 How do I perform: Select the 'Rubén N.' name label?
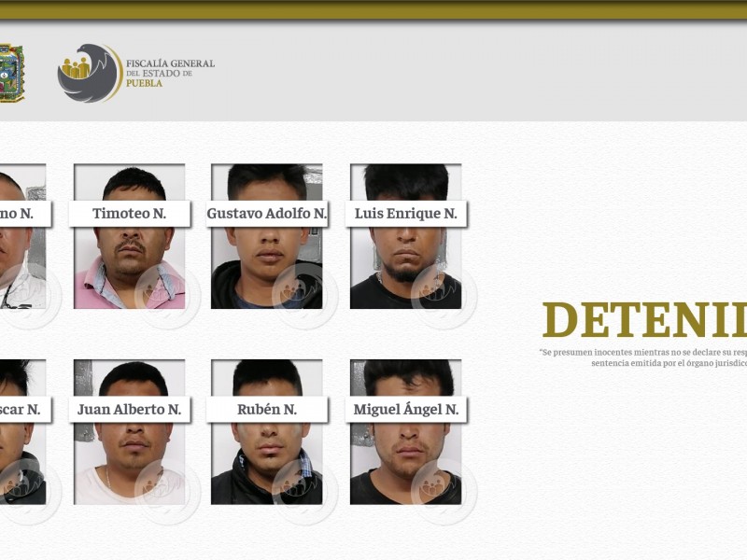(x=267, y=410)
